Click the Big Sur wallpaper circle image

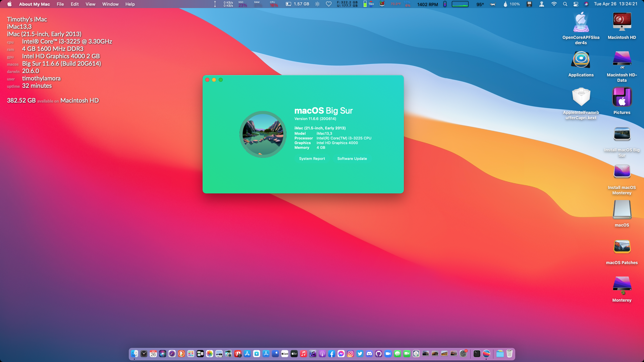pos(263,134)
